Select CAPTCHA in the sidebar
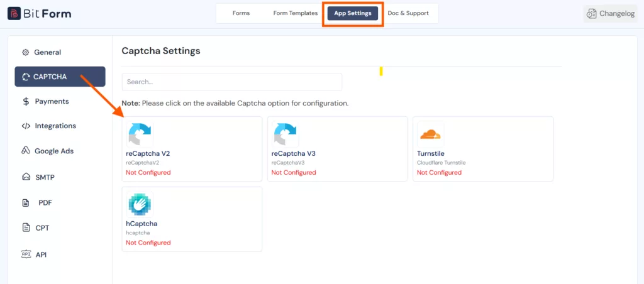644x284 pixels. [60, 77]
